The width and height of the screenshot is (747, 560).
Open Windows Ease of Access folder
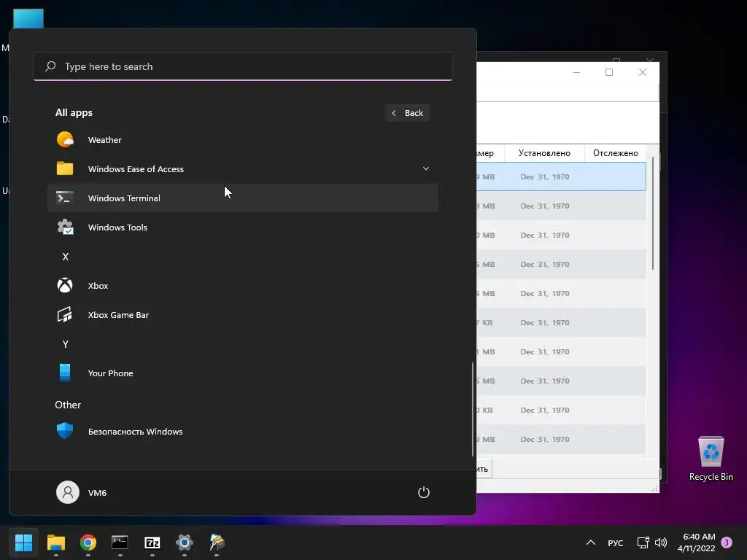(242, 168)
